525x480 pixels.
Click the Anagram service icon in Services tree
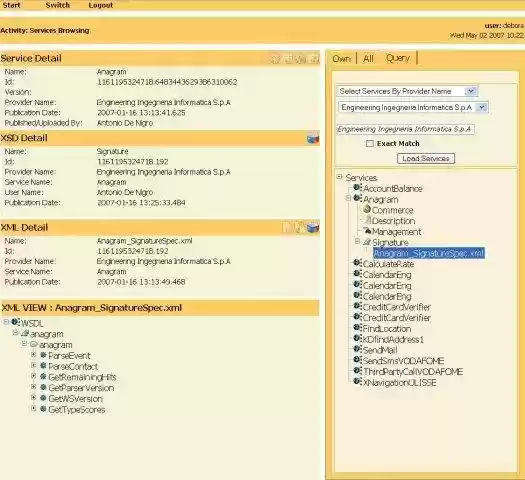[x=357, y=198]
